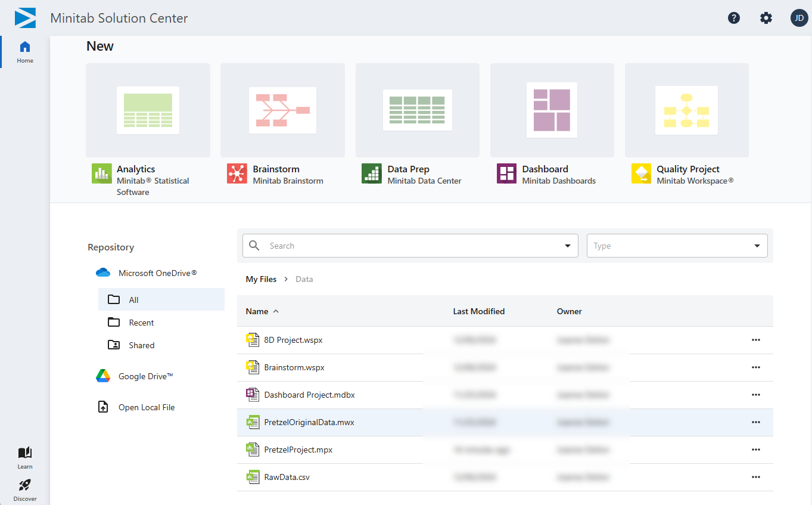Click the Brainstorm.wspx file icon
Screen dimensions: 812x505
(253, 367)
